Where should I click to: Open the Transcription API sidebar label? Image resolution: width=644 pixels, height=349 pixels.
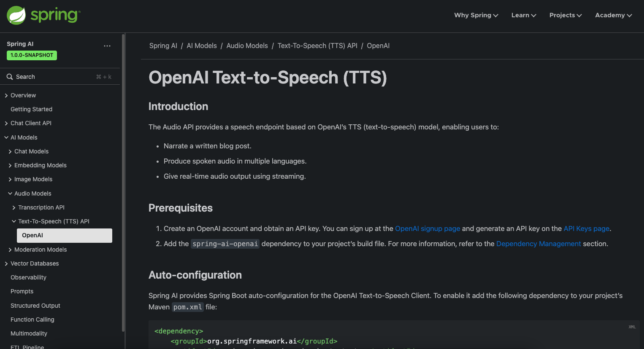41,207
